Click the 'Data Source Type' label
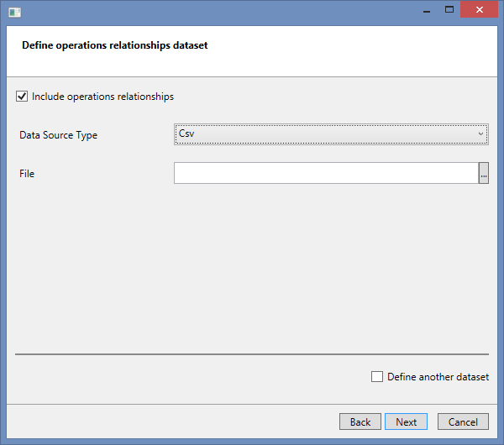The width and height of the screenshot is (504, 445). tap(58, 135)
